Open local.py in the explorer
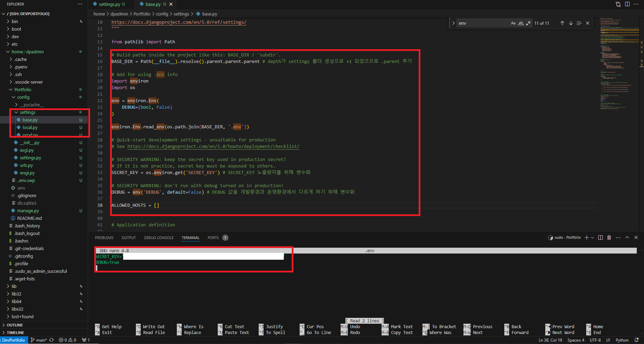Image resolution: width=644 pixels, height=344 pixels. coord(30,127)
